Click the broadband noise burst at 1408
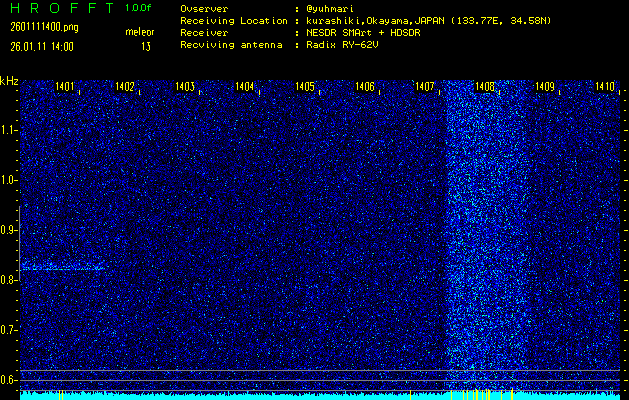Image resolution: width=629 pixels, height=400 pixels. click(x=485, y=237)
